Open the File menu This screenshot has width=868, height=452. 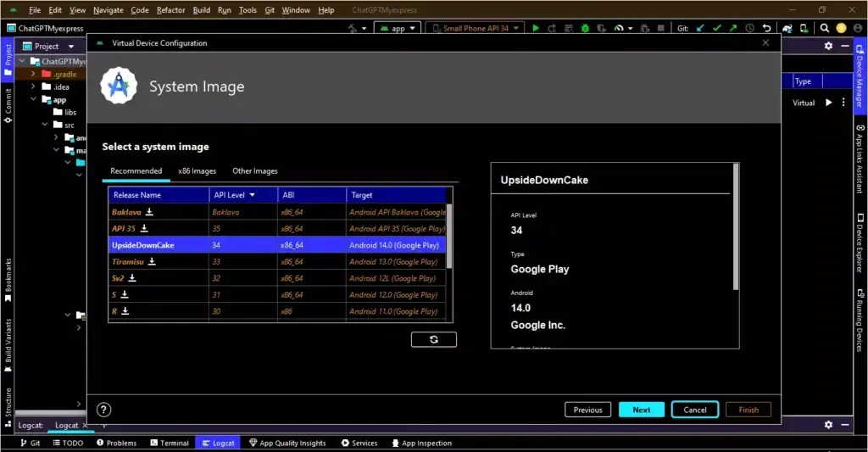pyautogui.click(x=34, y=10)
